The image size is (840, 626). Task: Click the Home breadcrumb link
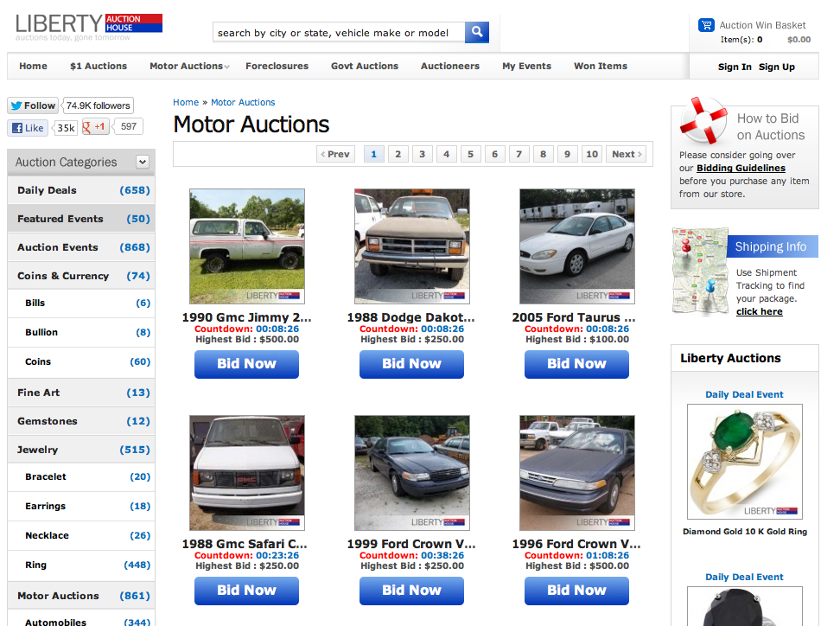[186, 102]
